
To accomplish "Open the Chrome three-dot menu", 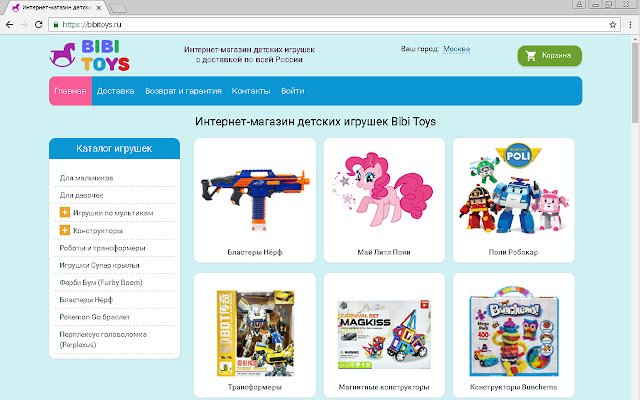I will click(630, 24).
